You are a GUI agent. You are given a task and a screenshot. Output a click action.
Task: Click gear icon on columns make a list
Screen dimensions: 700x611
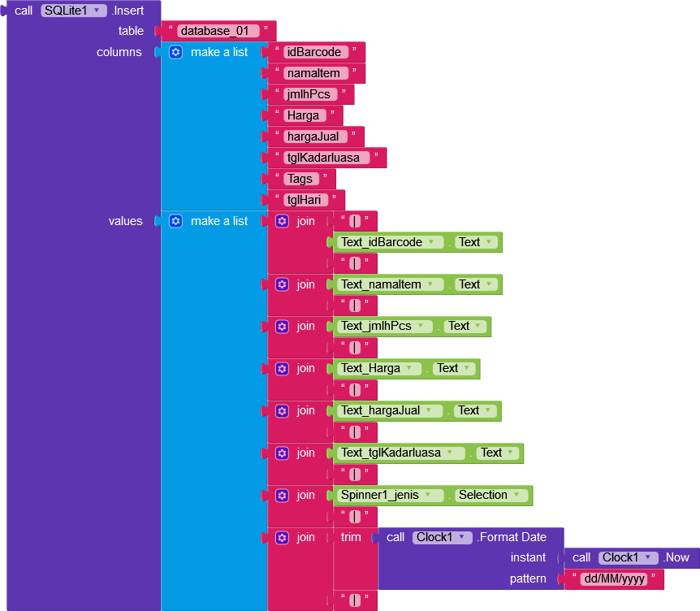coord(175,52)
